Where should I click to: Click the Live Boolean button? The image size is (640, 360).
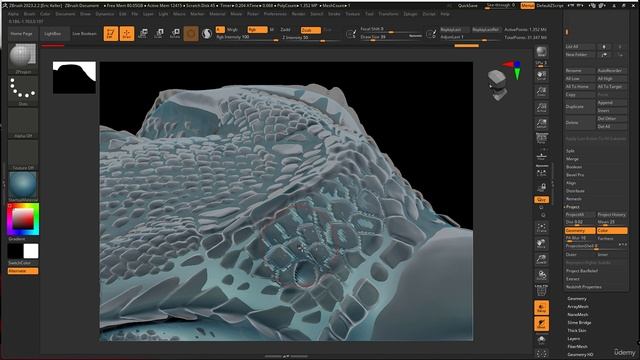pos(84,34)
